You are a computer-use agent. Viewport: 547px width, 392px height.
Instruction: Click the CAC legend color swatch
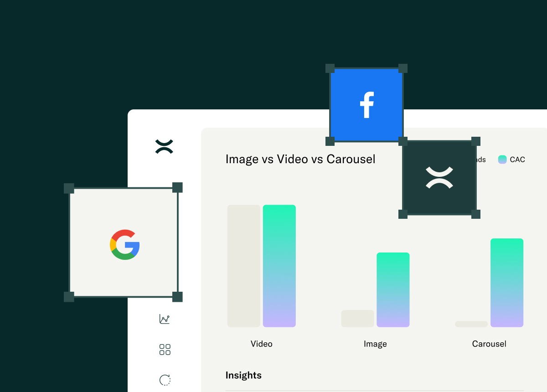(x=502, y=160)
